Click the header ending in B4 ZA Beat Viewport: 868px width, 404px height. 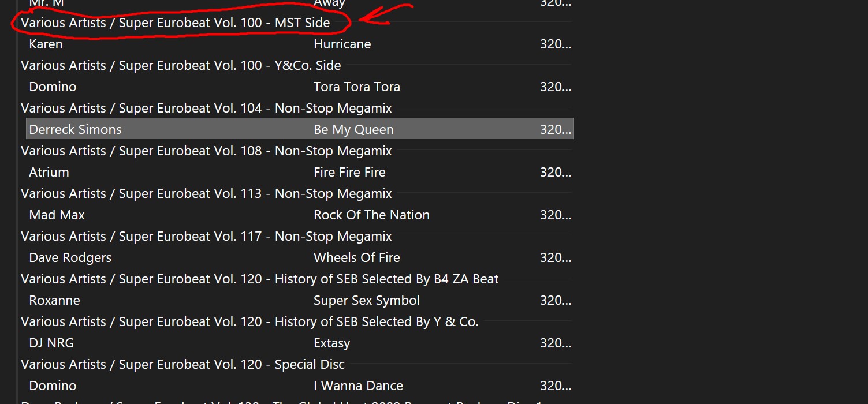(259, 279)
